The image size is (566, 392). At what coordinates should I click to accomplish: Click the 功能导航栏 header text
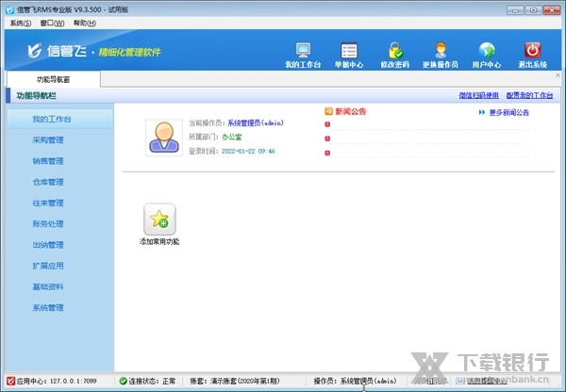tap(37, 95)
